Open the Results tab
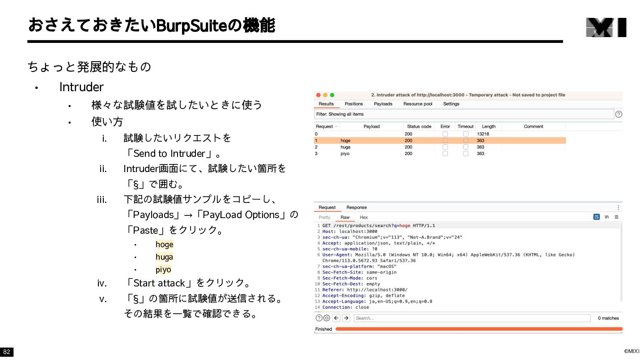 tap(326, 104)
